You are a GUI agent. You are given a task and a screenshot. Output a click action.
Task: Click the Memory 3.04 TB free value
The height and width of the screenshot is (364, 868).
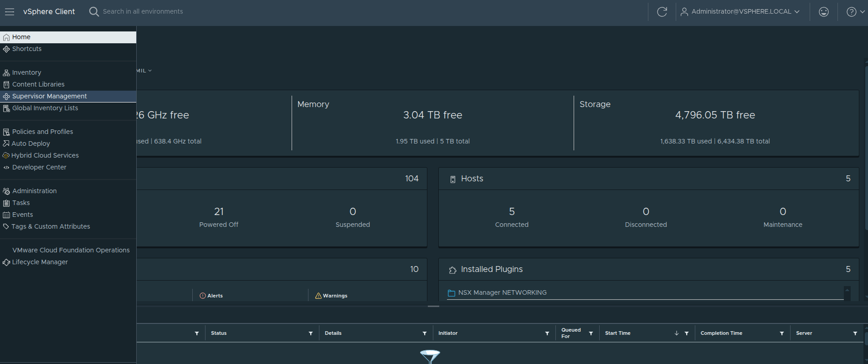432,115
